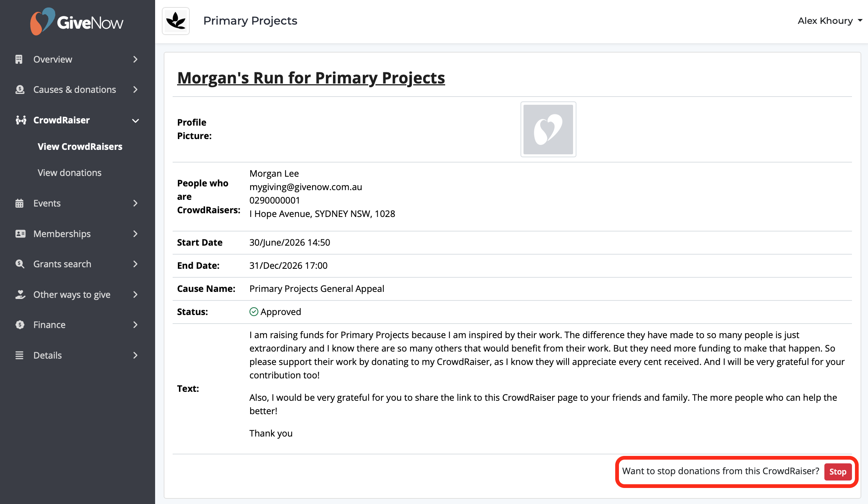Viewport: 868px width, 504px height.
Task: Click the GiveNow logo
Action: [x=77, y=22]
